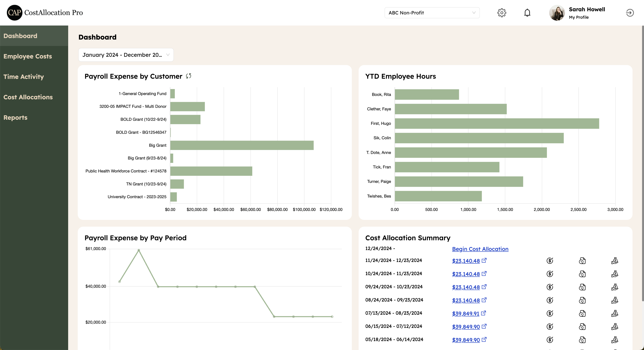Click money-bag hand icon for 09/24/2024 - 10/23/2024 row

(614, 287)
